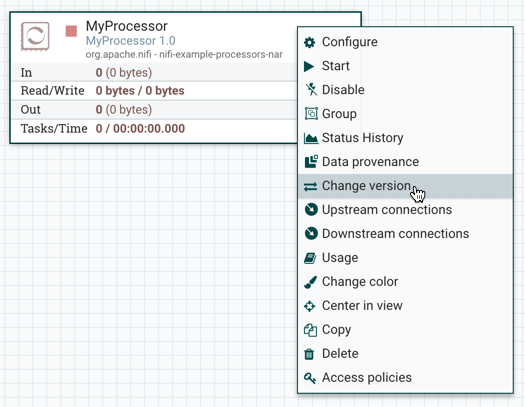Click the Upstream connections arrow icon

[311, 210]
